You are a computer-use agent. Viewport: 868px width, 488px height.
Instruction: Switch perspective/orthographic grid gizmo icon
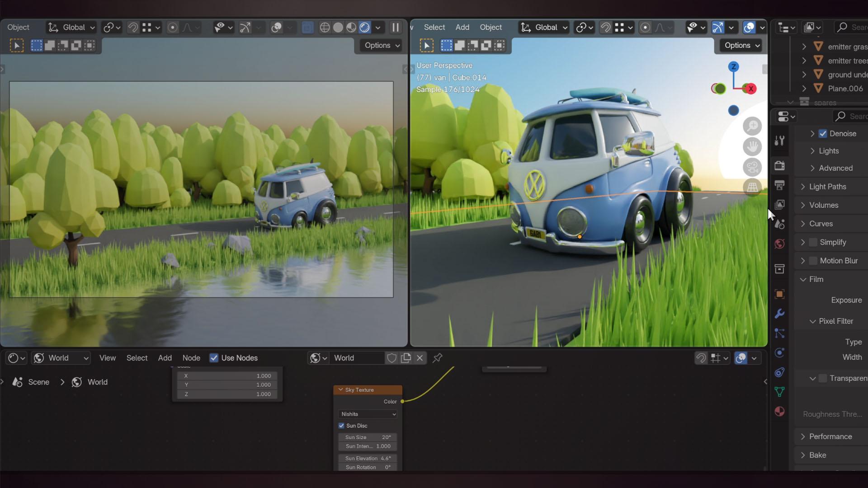[752, 187]
